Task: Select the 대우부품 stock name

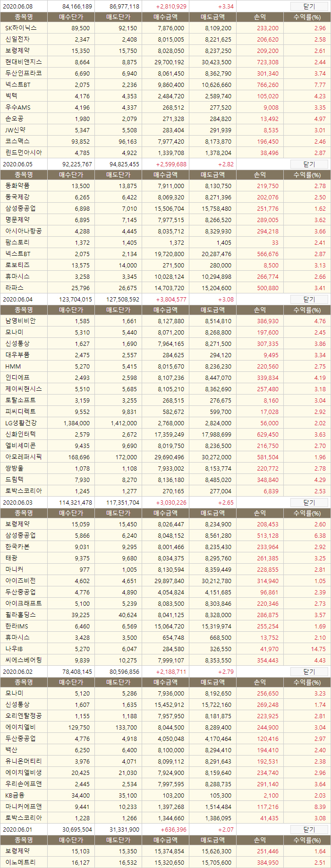Action: tap(17, 355)
